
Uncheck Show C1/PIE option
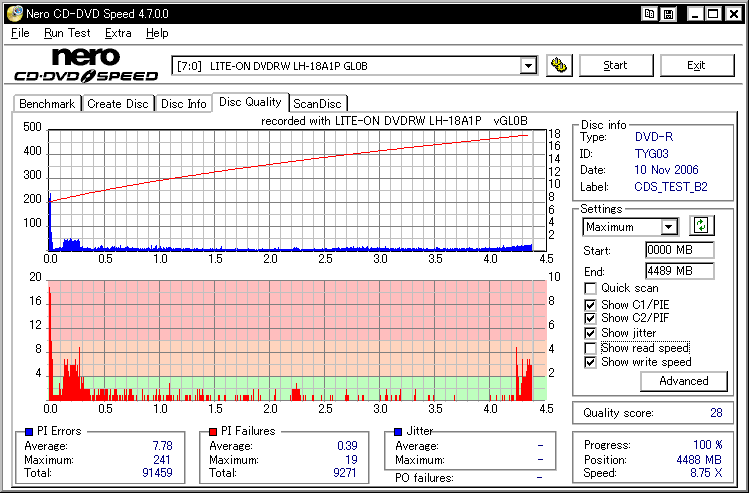click(x=590, y=304)
